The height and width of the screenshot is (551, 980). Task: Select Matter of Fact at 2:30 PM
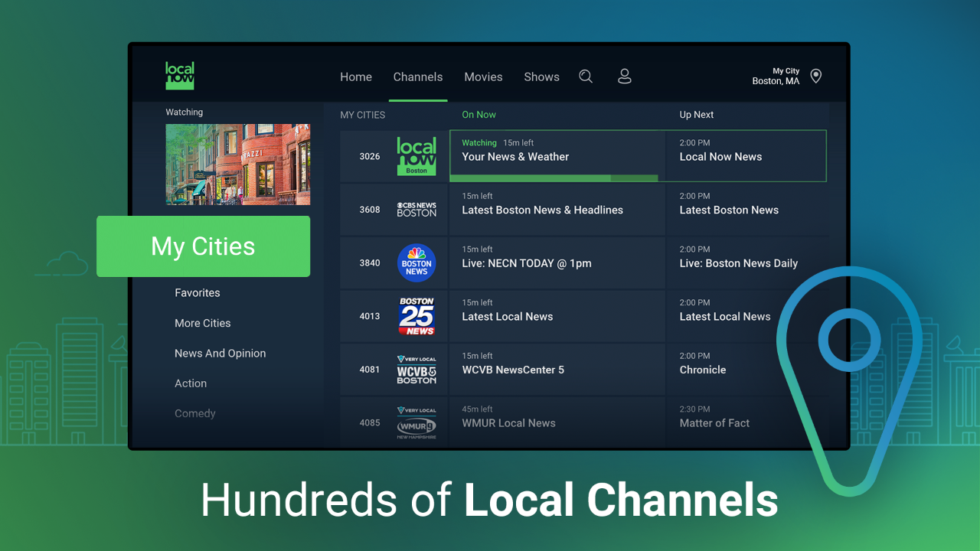pyautogui.click(x=746, y=422)
